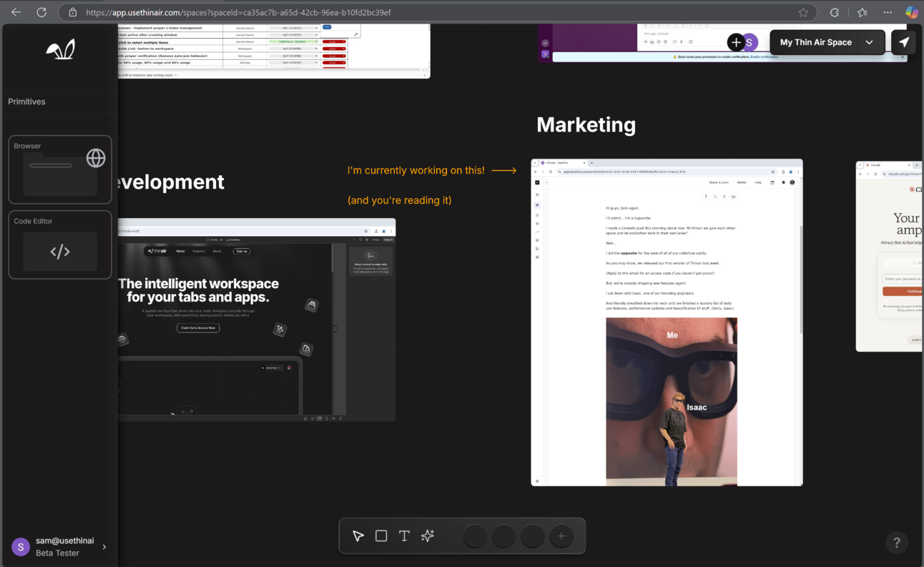Click the Continue button in Claude window
Image resolution: width=924 pixels, height=567 pixels.
[x=902, y=291]
